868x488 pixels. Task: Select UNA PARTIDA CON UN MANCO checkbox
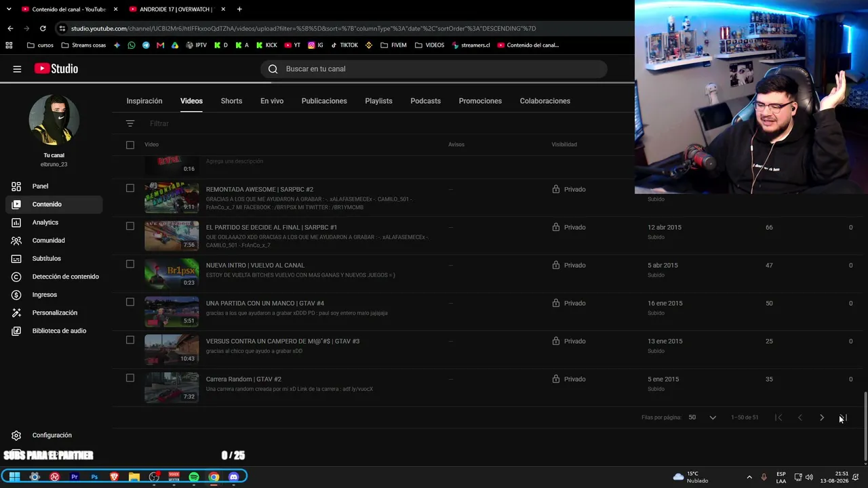coord(130,302)
